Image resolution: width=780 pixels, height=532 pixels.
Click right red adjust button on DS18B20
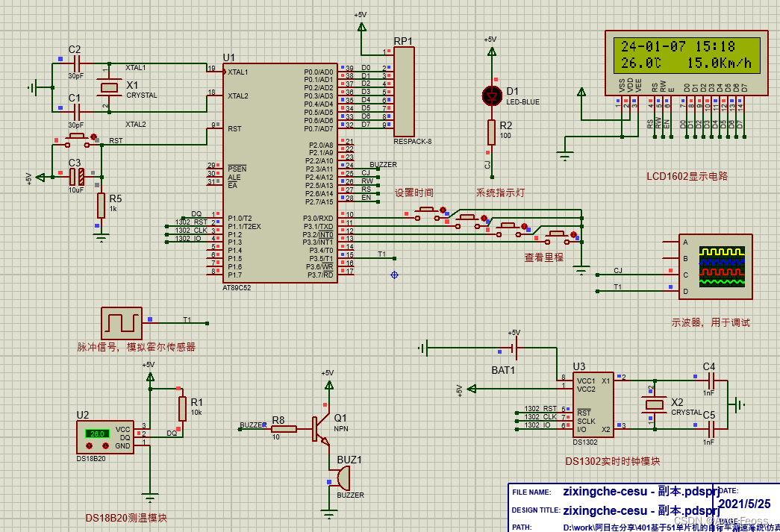click(105, 445)
